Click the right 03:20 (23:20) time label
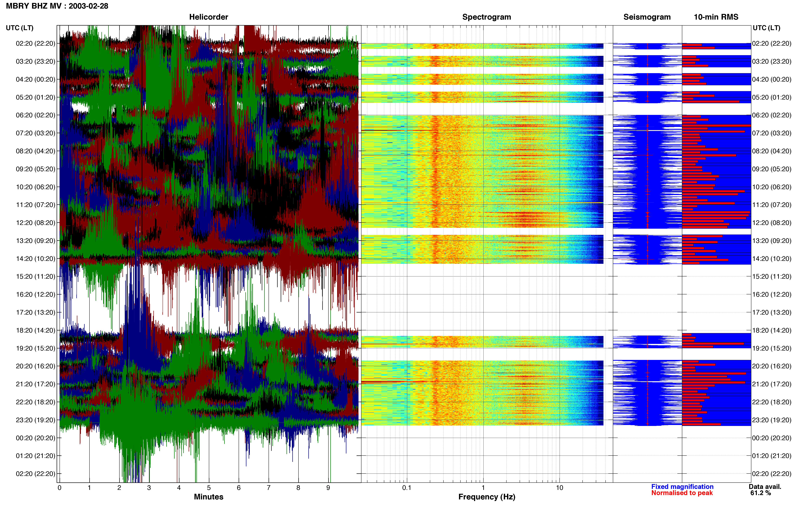The width and height of the screenshot is (812, 508). [x=772, y=61]
